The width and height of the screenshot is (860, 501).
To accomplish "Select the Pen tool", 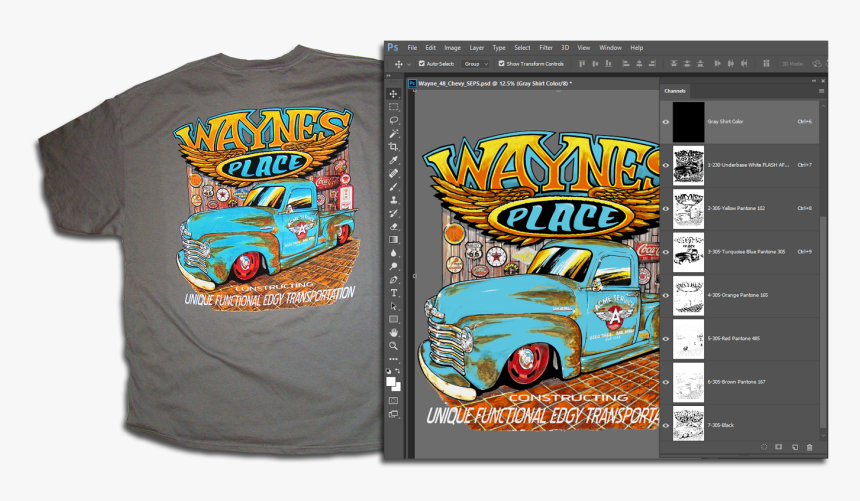I will click(x=393, y=279).
